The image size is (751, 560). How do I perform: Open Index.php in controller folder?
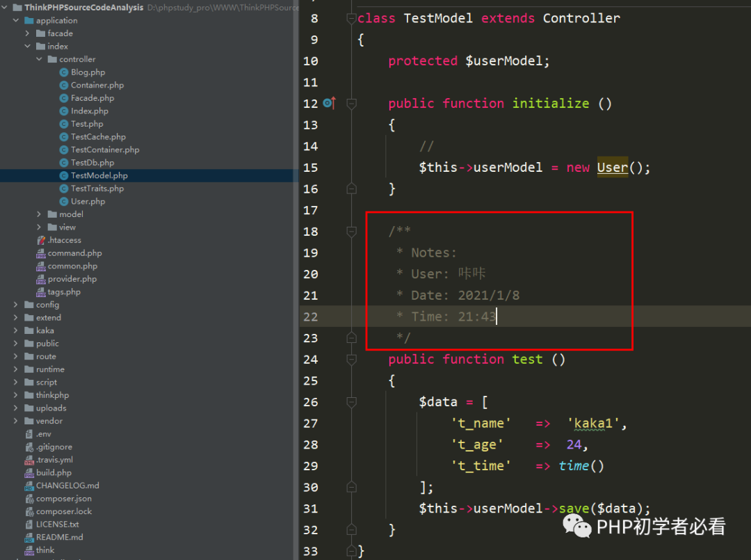90,111
